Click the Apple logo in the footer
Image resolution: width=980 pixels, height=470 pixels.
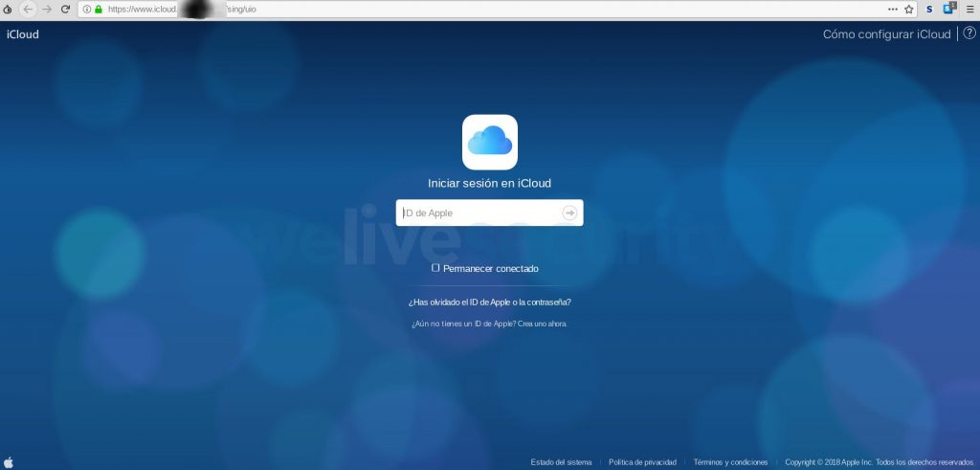click(9, 461)
